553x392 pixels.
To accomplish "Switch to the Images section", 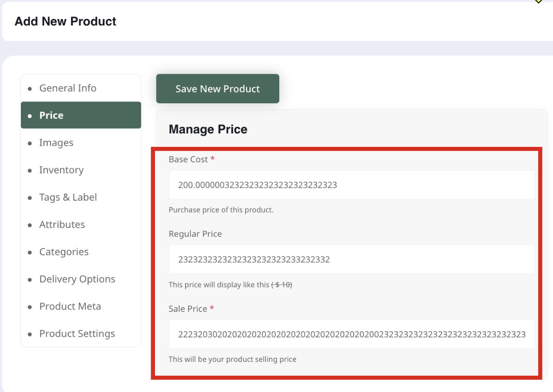I will 56,143.
